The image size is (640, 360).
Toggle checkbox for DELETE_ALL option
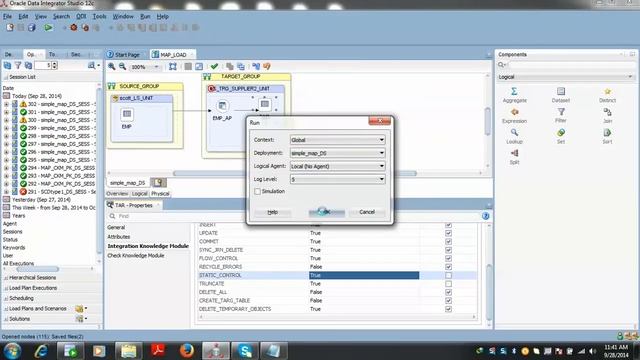[x=448, y=292]
